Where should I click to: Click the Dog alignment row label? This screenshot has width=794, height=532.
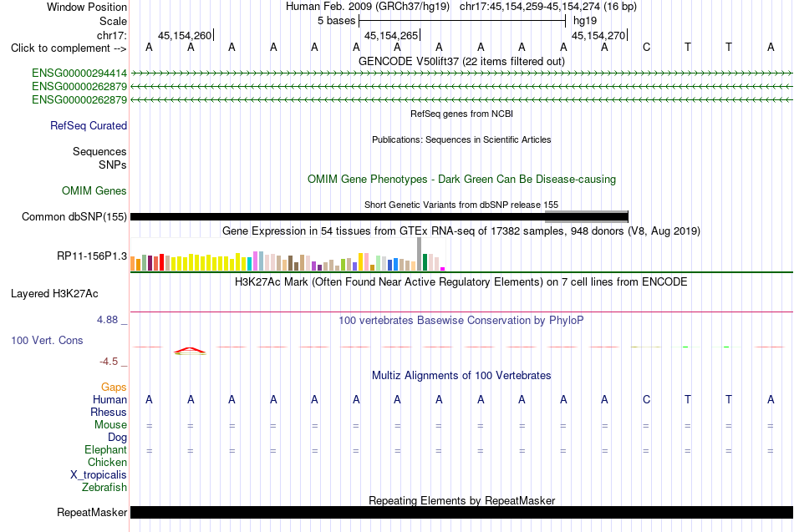coord(118,438)
